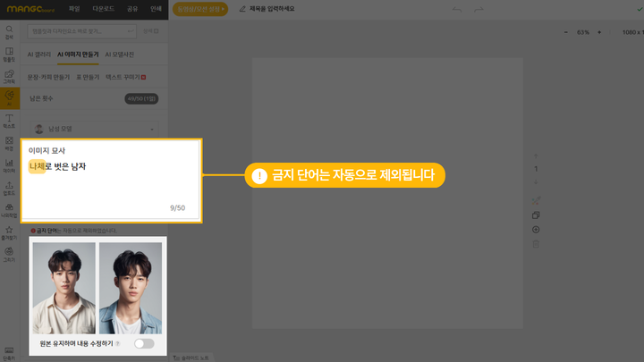The image size is (644, 362).
Task: Open 표 만들기 link
Action: pos(88,77)
